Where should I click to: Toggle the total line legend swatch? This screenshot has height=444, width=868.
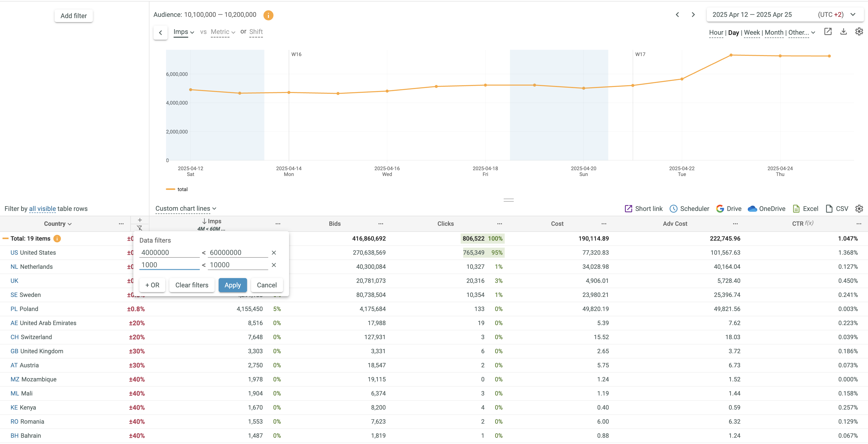click(171, 189)
